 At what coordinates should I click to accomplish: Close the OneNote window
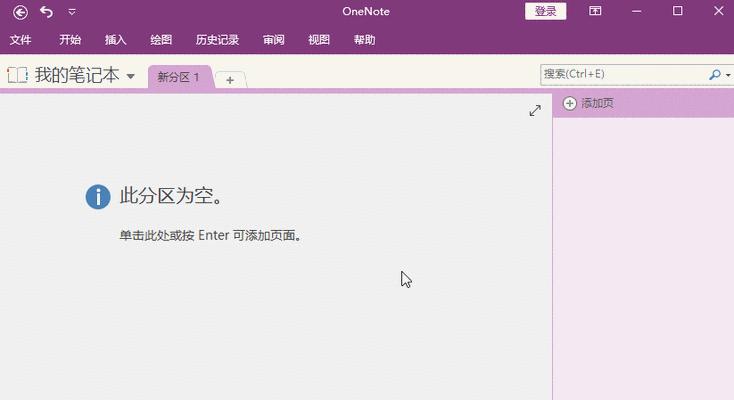click(719, 11)
